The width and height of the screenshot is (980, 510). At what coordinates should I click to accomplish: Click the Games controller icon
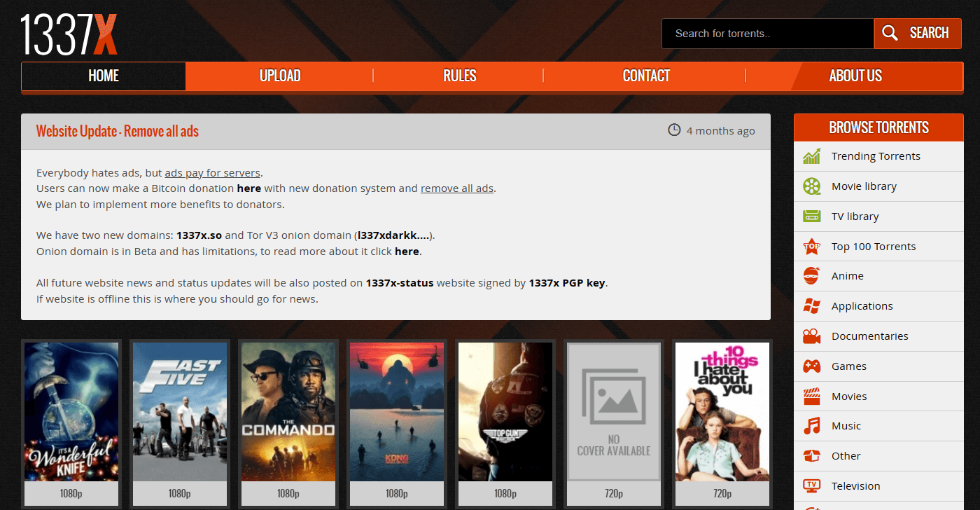tap(812, 366)
